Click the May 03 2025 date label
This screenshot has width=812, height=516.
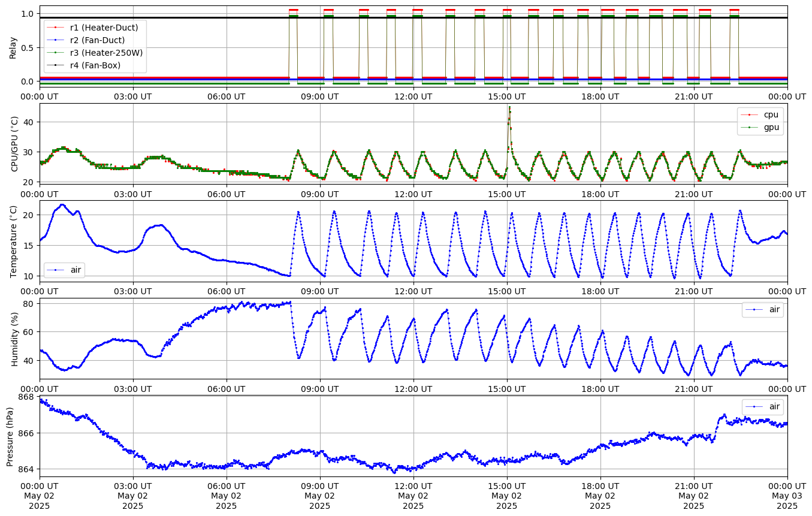click(x=787, y=500)
